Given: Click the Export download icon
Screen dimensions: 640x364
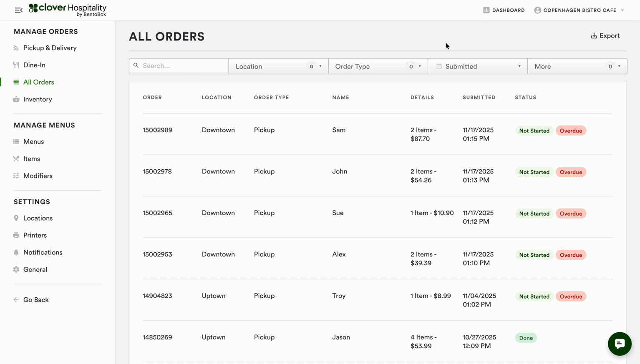Looking at the screenshot, I should point(594,36).
